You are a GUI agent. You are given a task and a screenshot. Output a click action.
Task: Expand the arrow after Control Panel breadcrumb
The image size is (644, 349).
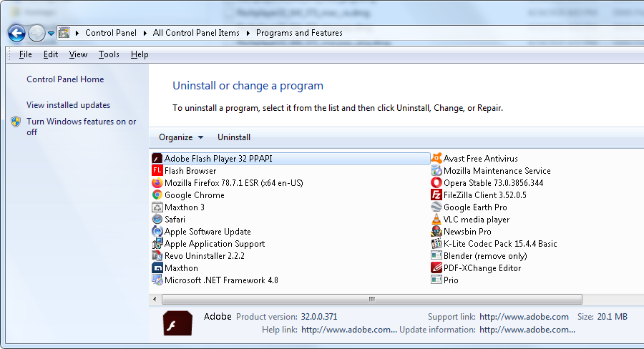point(145,33)
